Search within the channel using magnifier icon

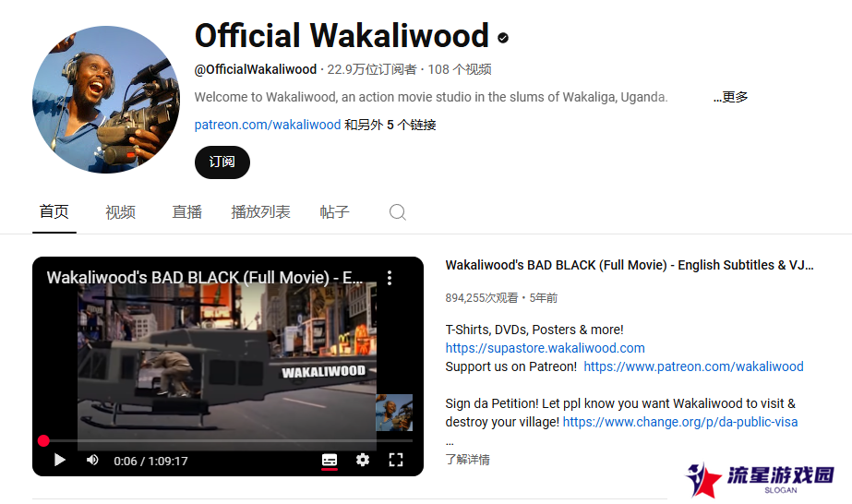tap(397, 212)
